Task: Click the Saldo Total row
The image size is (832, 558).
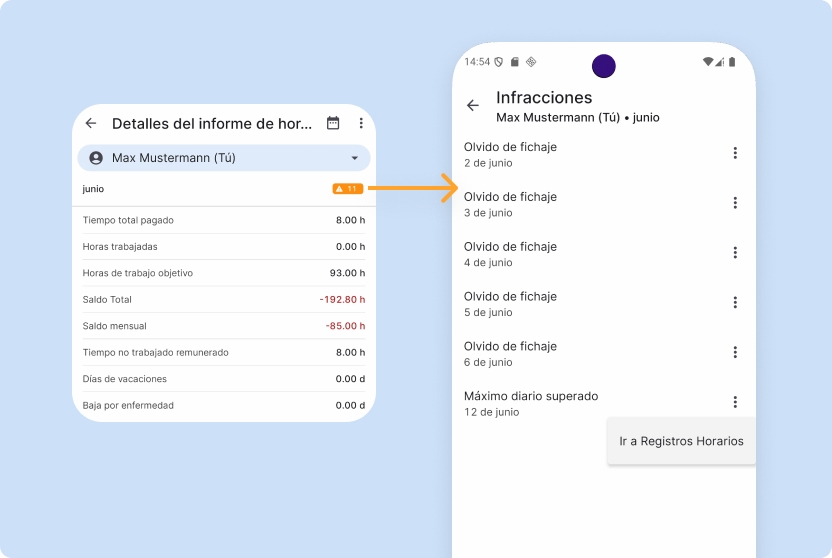Action: 223,299
